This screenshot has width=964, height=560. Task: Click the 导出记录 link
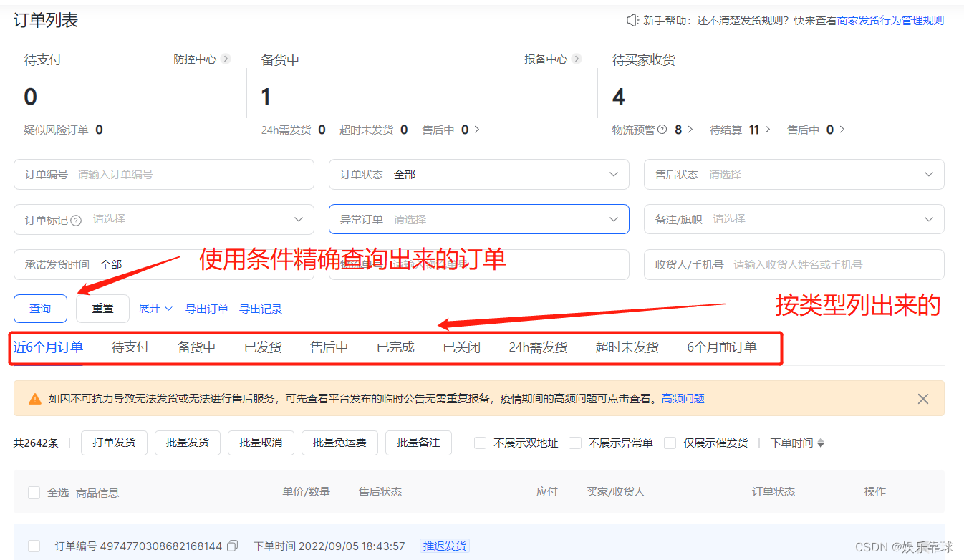261,309
